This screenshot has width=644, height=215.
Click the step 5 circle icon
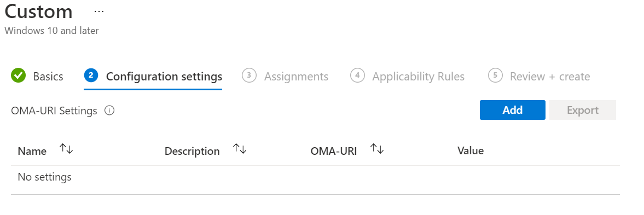(495, 75)
